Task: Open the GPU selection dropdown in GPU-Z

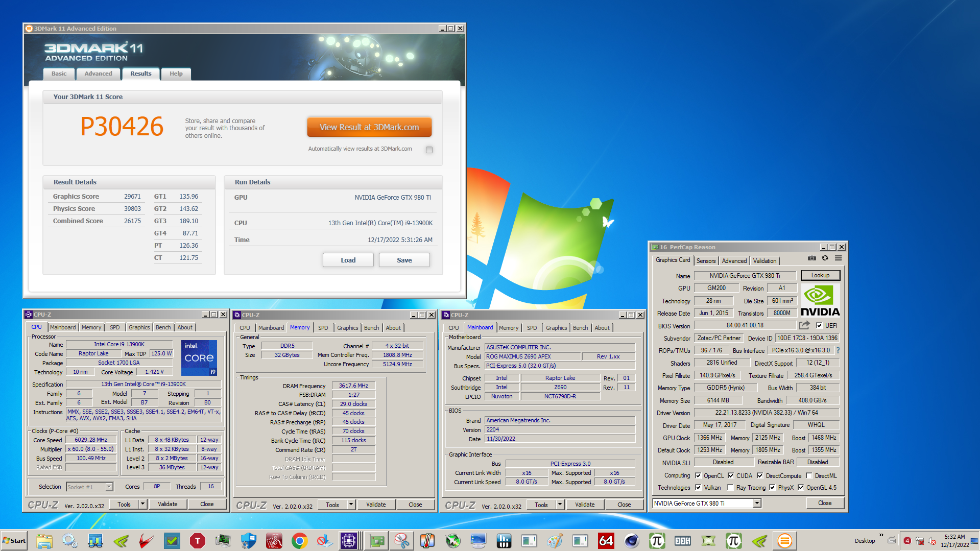Action: pyautogui.click(x=757, y=503)
